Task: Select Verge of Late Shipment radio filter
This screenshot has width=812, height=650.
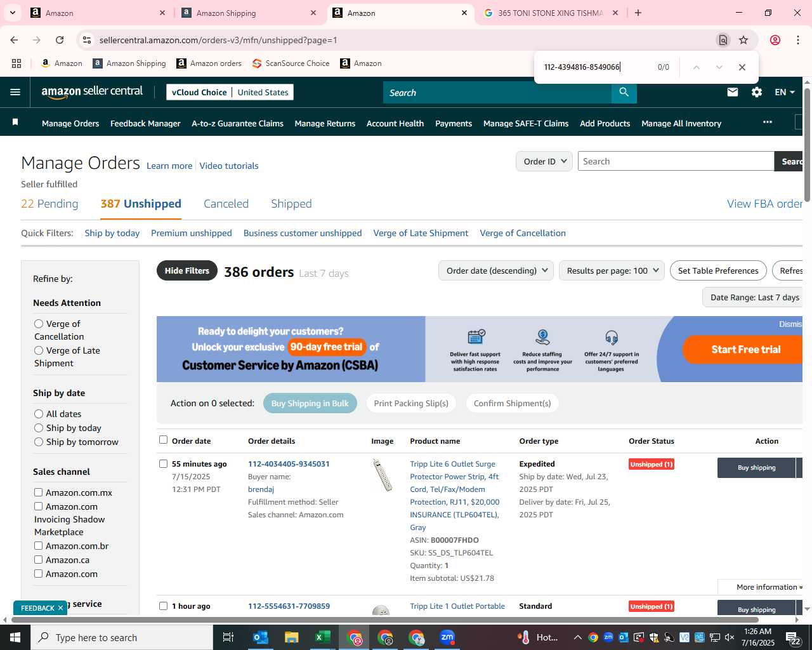Action: [x=39, y=350]
